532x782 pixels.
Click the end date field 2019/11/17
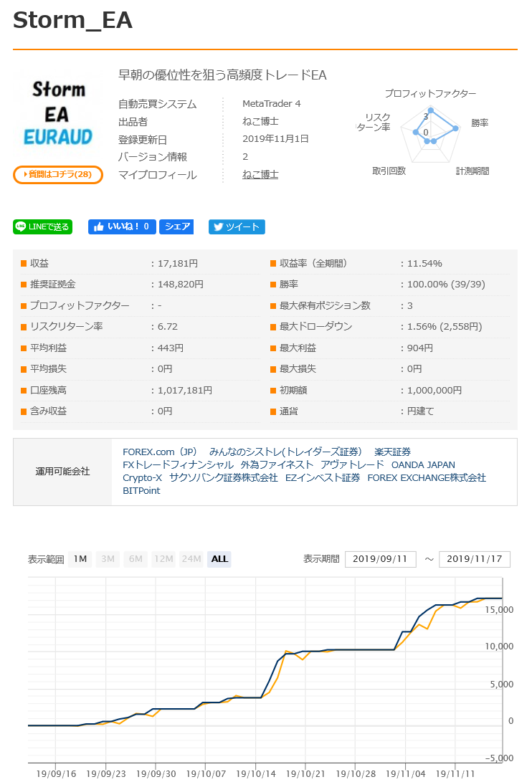point(474,559)
